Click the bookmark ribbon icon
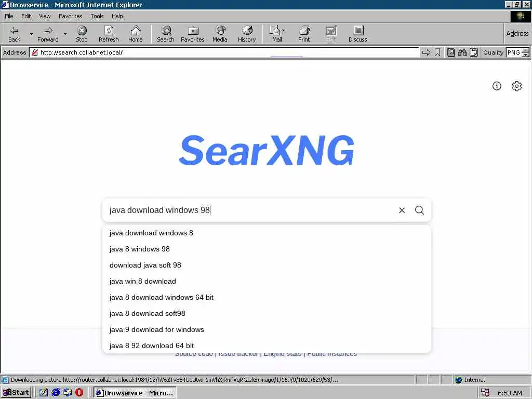The width and height of the screenshot is (532, 399). point(437,52)
